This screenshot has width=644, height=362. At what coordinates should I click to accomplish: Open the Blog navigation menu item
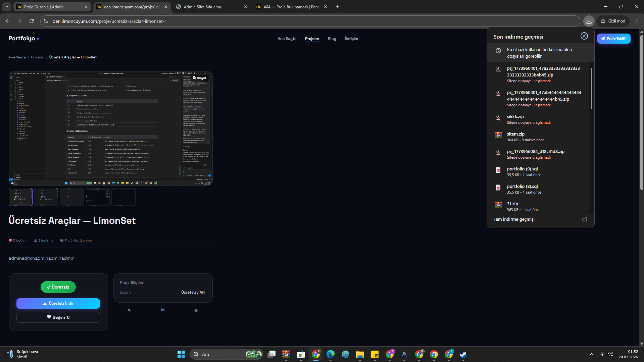(332, 39)
